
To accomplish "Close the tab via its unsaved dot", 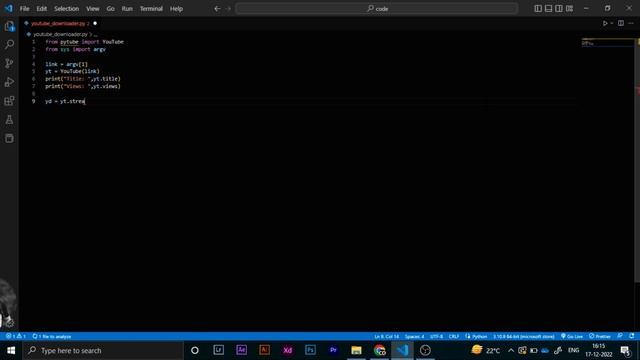I will (x=95, y=23).
